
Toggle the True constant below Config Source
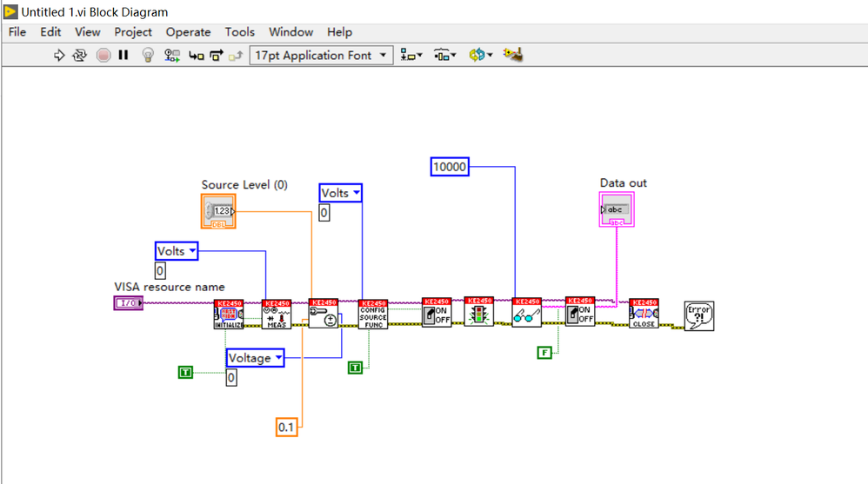coord(356,368)
